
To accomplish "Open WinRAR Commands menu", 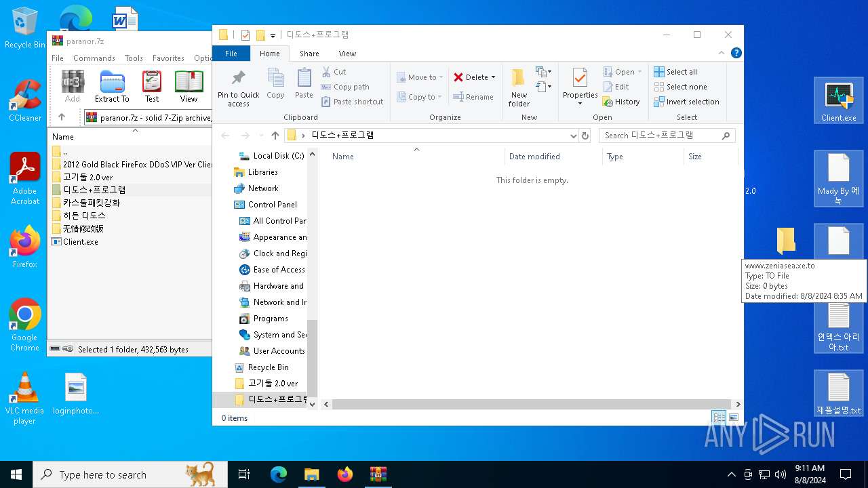I will [94, 58].
